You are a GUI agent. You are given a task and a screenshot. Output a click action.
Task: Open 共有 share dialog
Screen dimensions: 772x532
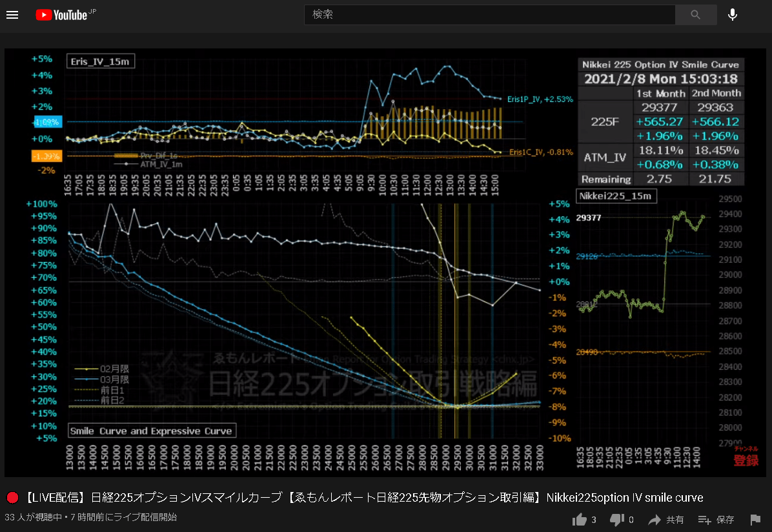pos(665,520)
